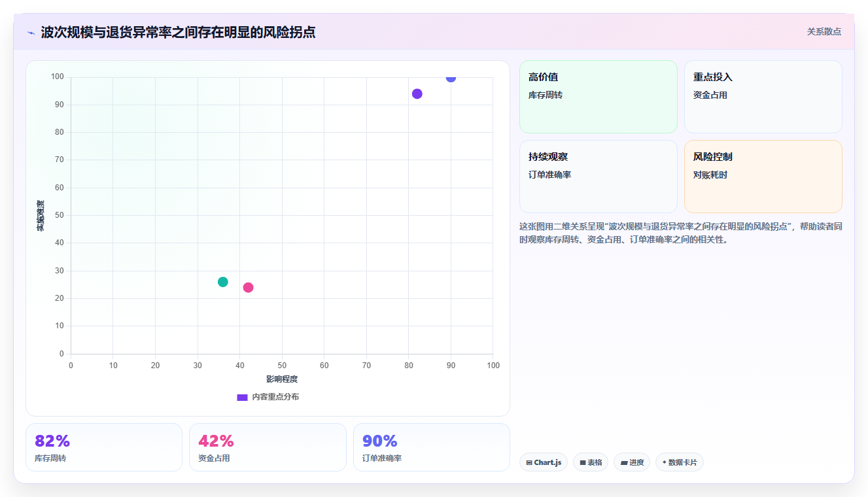The width and height of the screenshot is (868, 497).
Task: Click the 关系散点 label in header
Action: click(x=824, y=31)
